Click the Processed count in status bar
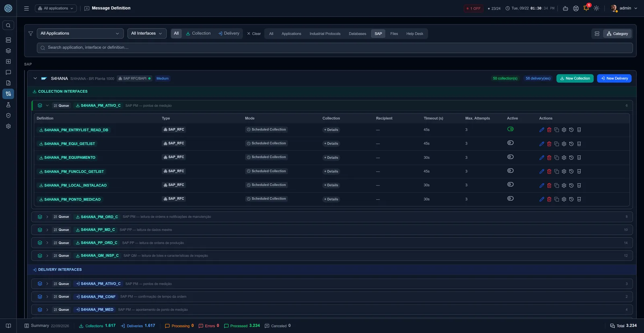The image size is (644, 333). tap(242, 326)
